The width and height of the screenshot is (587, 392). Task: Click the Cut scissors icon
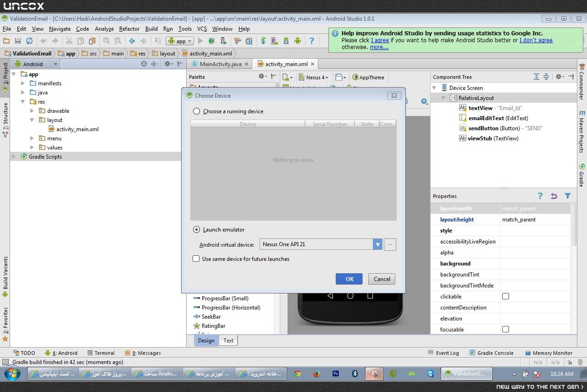click(x=69, y=41)
